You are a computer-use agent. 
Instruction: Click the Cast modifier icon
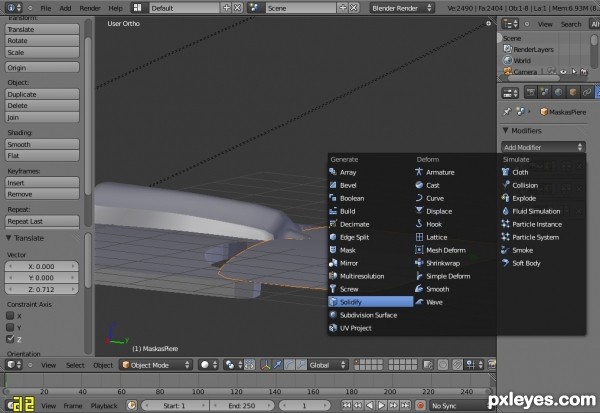[419, 185]
